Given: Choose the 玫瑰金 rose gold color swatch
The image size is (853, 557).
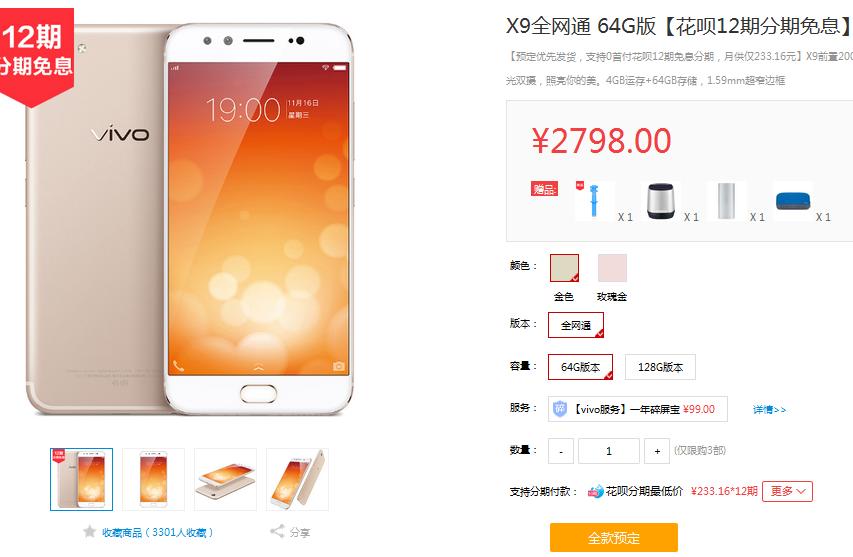Looking at the screenshot, I should coord(613,268).
